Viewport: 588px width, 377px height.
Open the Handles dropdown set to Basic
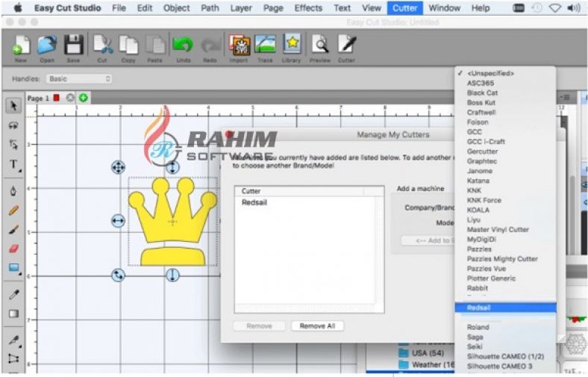[x=78, y=78]
